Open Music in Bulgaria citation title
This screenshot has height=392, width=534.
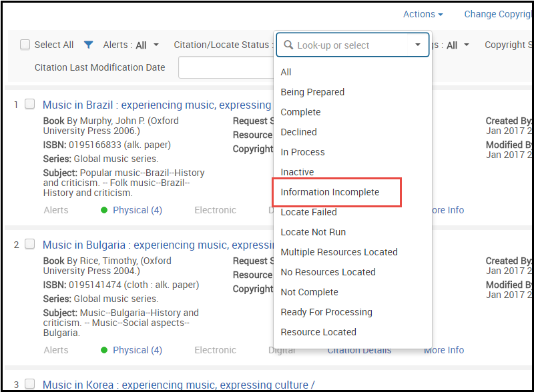158,245
